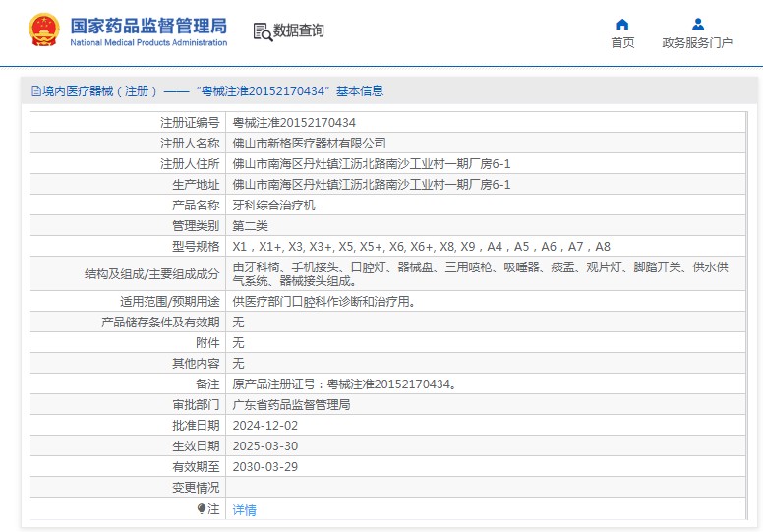
Task: Select the 有效期至 label
Action: 196,467
